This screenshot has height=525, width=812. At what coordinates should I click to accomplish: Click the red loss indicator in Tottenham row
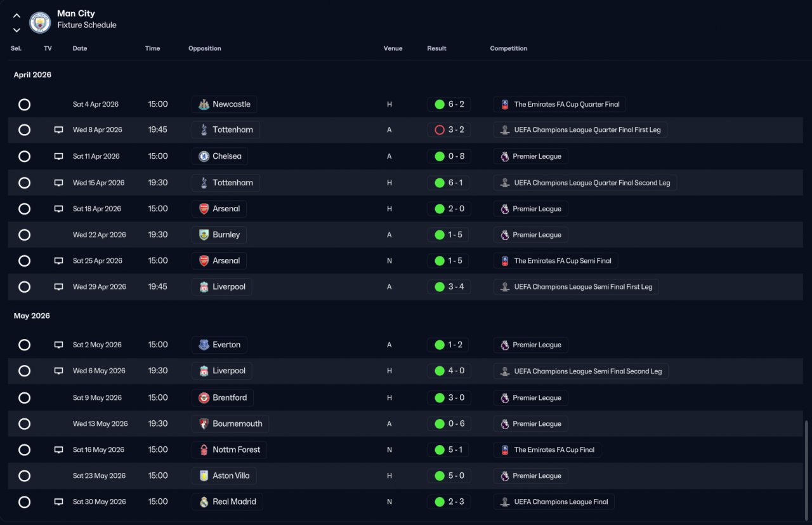click(439, 130)
